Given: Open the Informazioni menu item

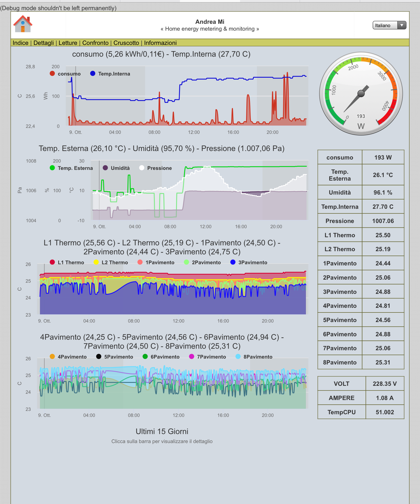Looking at the screenshot, I should point(160,43).
